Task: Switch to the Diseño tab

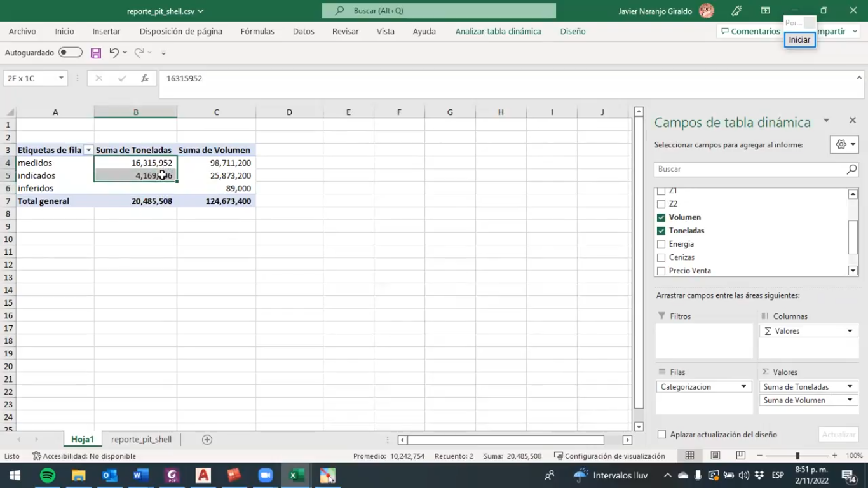Action: (x=573, y=31)
